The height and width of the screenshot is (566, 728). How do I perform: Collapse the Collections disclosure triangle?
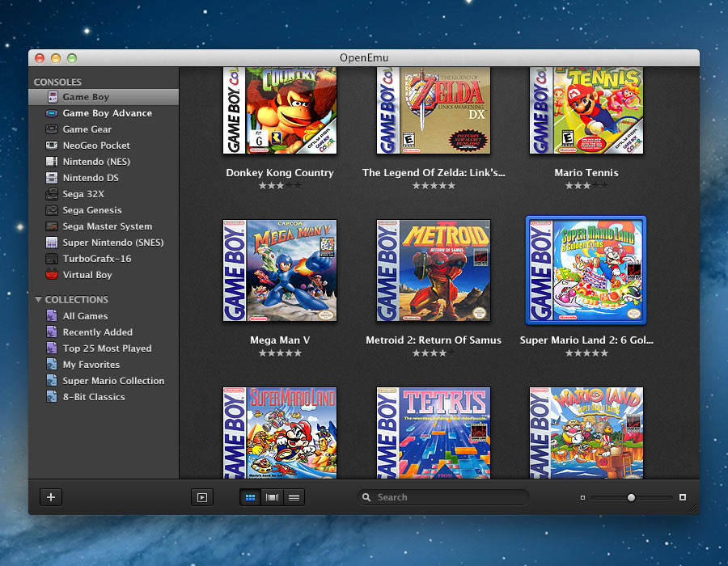pyautogui.click(x=39, y=300)
